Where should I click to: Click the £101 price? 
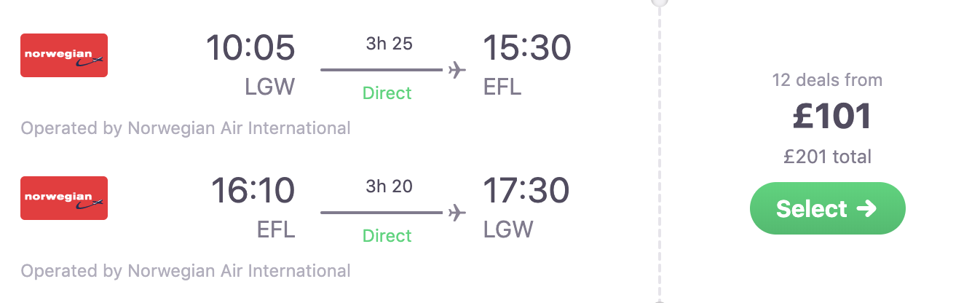831,117
